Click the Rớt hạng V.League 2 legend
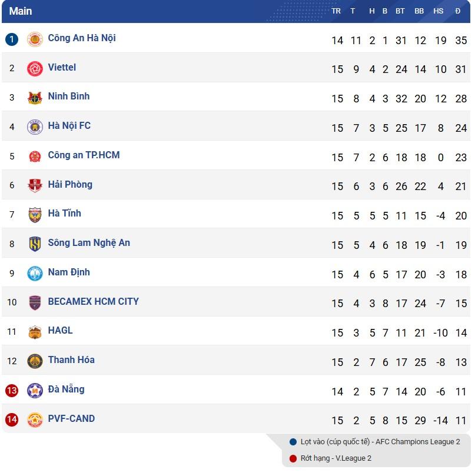Image resolution: width=475 pixels, height=476 pixels. click(336, 458)
